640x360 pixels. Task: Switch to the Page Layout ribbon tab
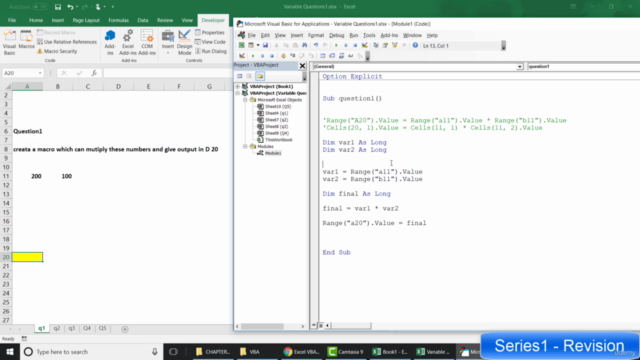pos(86,20)
